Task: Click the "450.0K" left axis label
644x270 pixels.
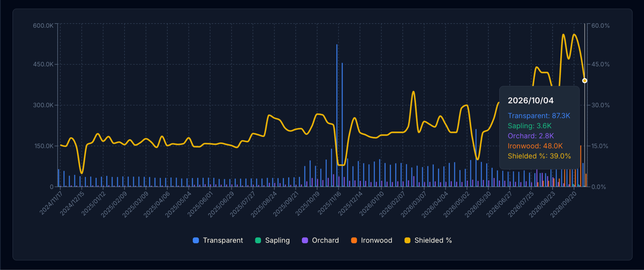Action: pos(43,64)
